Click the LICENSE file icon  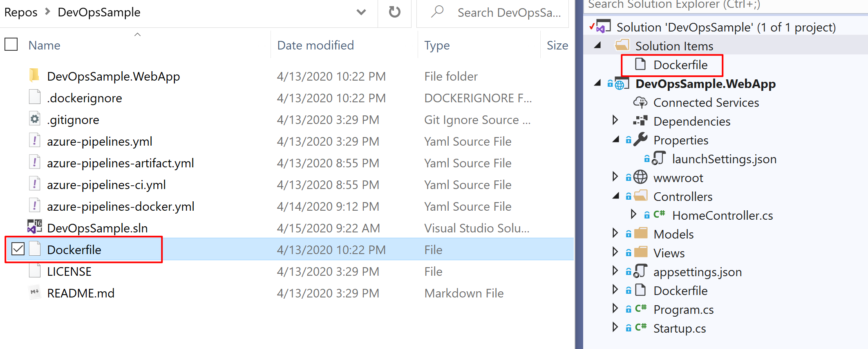pyautogui.click(x=35, y=271)
